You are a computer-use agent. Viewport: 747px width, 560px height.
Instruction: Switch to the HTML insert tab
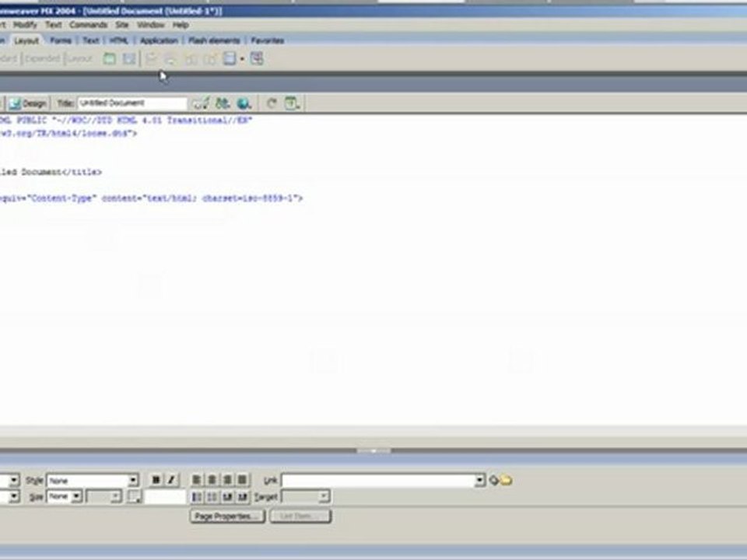pos(119,40)
